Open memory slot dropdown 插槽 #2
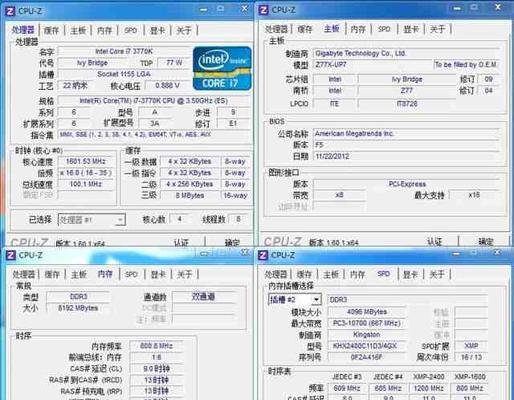Screen dimensions: 514x400 [x=295, y=300]
